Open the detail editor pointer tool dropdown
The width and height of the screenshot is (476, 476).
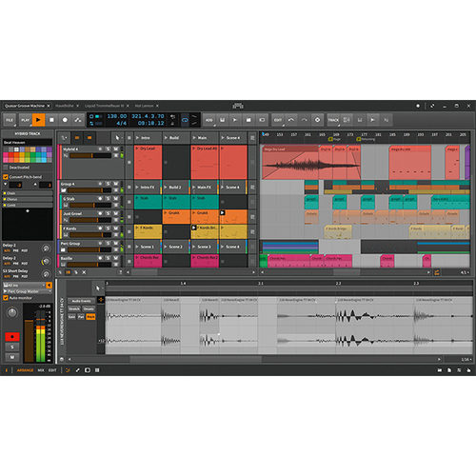98,288
